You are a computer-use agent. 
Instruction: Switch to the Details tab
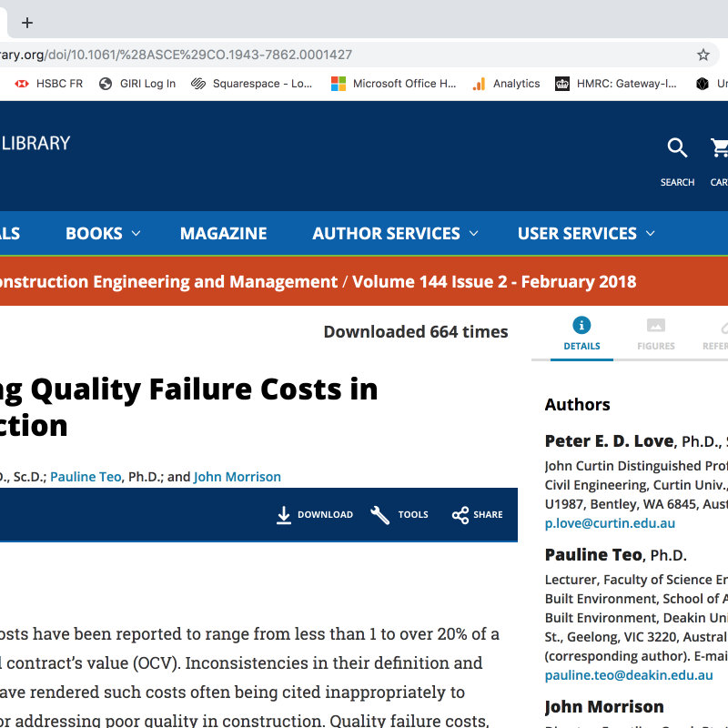point(581,334)
